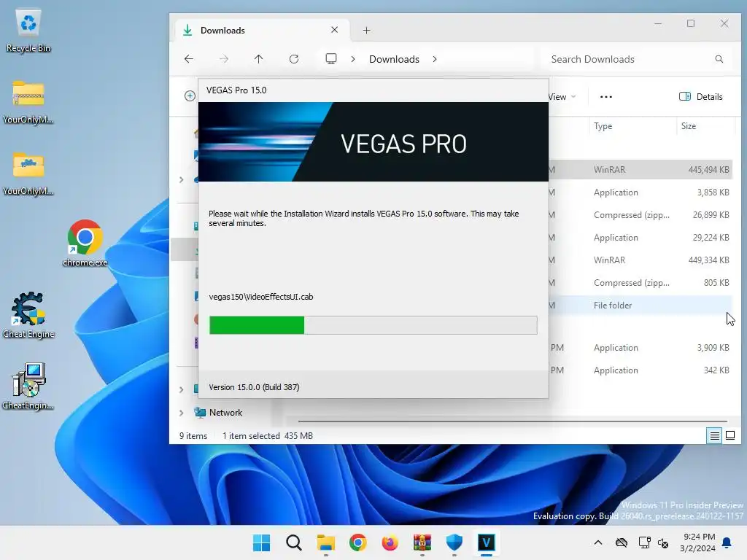Click the installation progress bar
This screenshot has width=747, height=560.
(373, 325)
